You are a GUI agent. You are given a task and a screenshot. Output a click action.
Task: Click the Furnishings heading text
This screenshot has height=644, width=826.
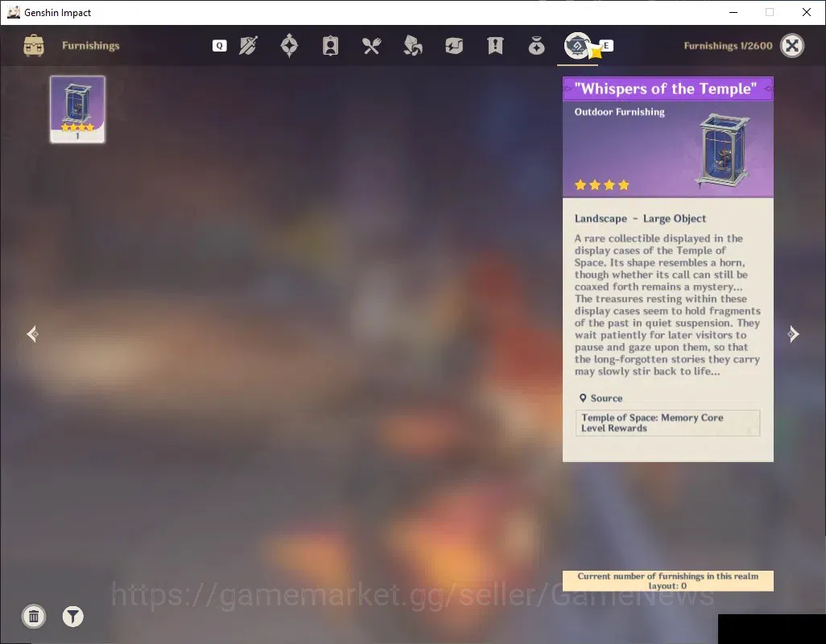(x=91, y=46)
